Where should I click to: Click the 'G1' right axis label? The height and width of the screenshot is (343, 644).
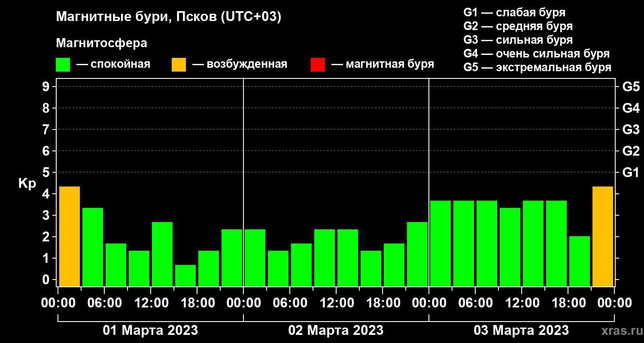631,172
